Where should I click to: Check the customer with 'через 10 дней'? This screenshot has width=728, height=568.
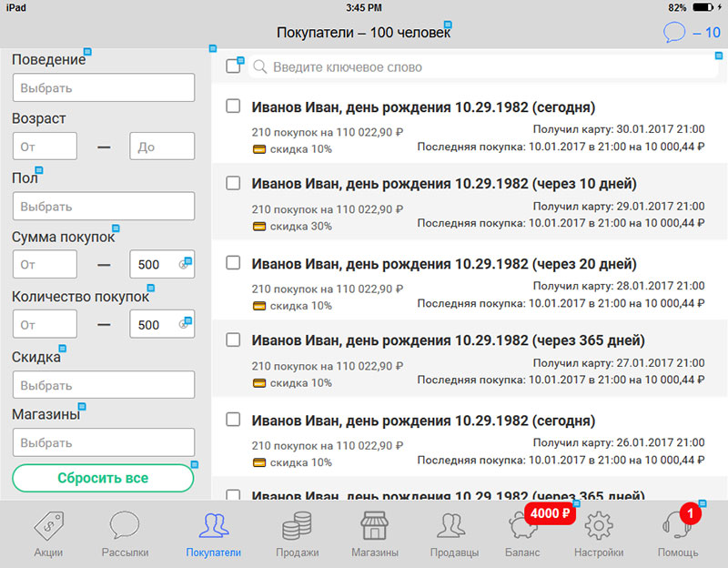coord(233,184)
